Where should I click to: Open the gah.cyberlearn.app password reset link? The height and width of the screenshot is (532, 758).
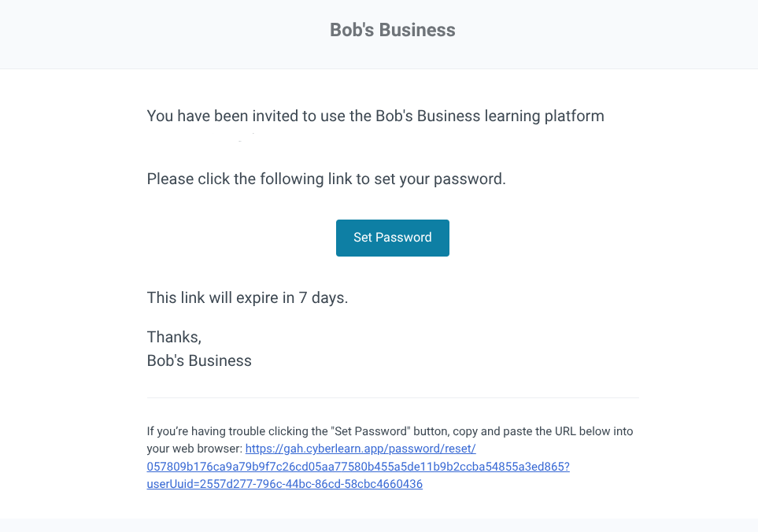tap(361, 449)
